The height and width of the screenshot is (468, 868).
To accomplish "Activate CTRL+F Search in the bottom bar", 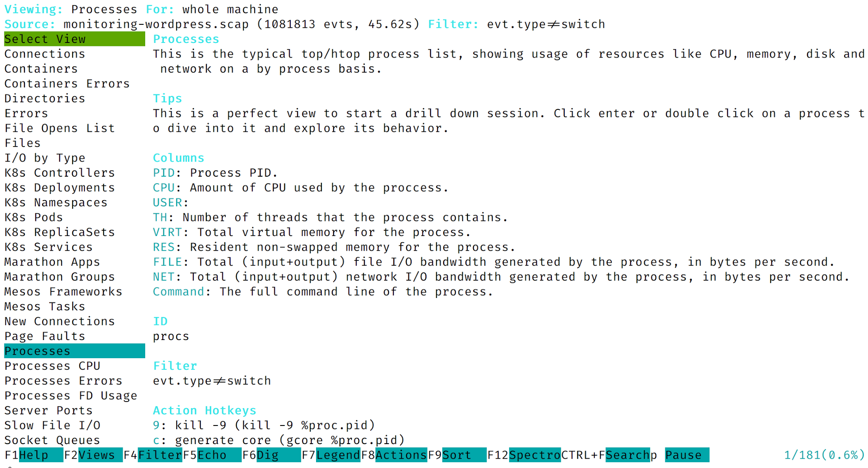I will pyautogui.click(x=627, y=455).
